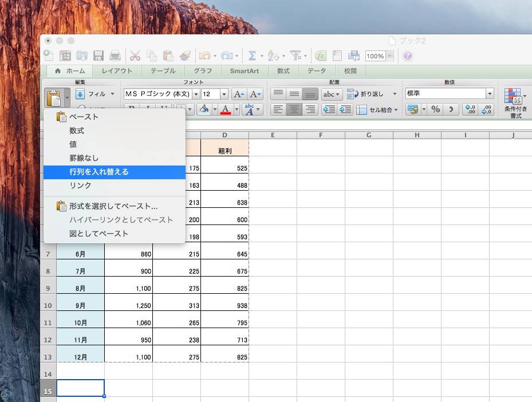Increase indent in alignment group
This screenshot has width=532, height=402.
point(345,109)
